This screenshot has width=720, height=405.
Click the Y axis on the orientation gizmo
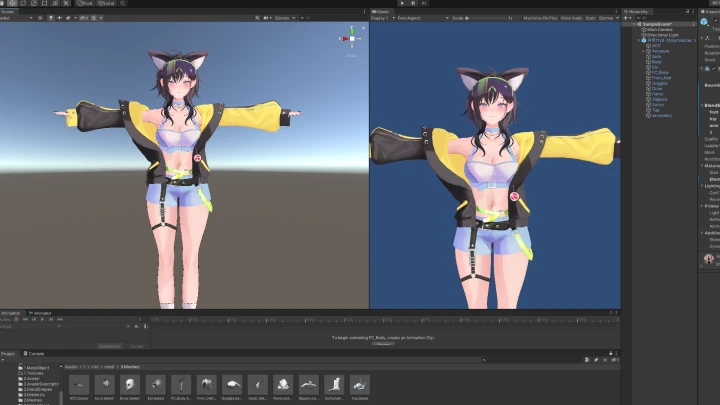click(352, 30)
